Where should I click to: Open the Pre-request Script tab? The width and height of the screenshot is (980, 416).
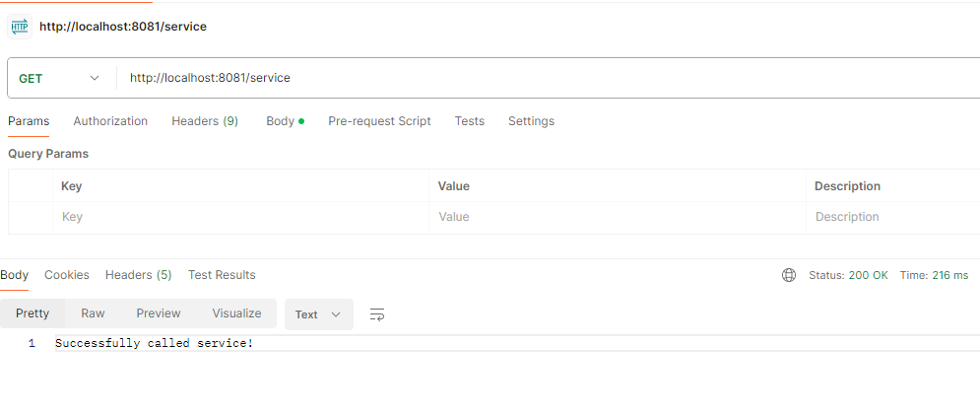click(x=379, y=121)
